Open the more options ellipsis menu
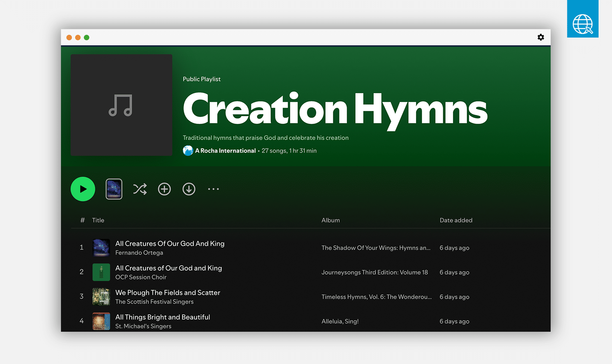This screenshot has height=364, width=612. 213,189
